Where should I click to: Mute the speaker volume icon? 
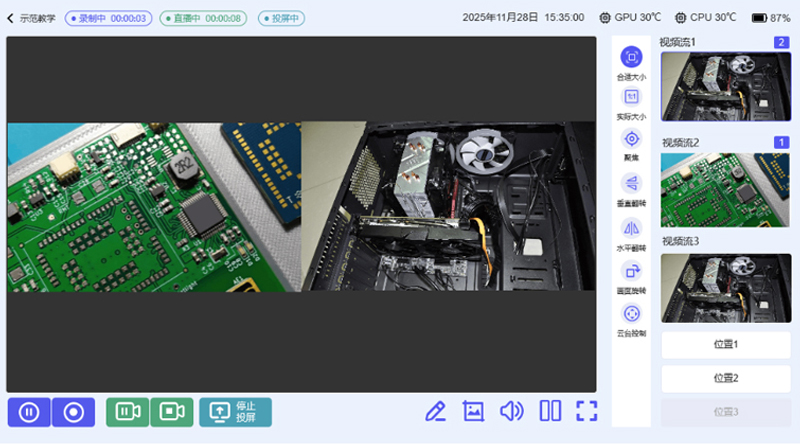click(x=511, y=410)
